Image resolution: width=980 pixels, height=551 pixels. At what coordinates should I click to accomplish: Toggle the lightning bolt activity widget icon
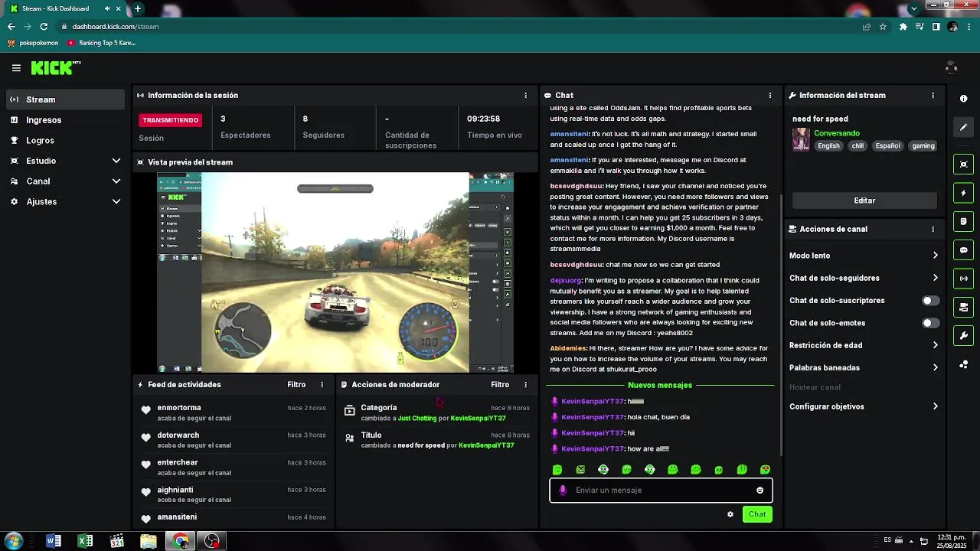[963, 193]
